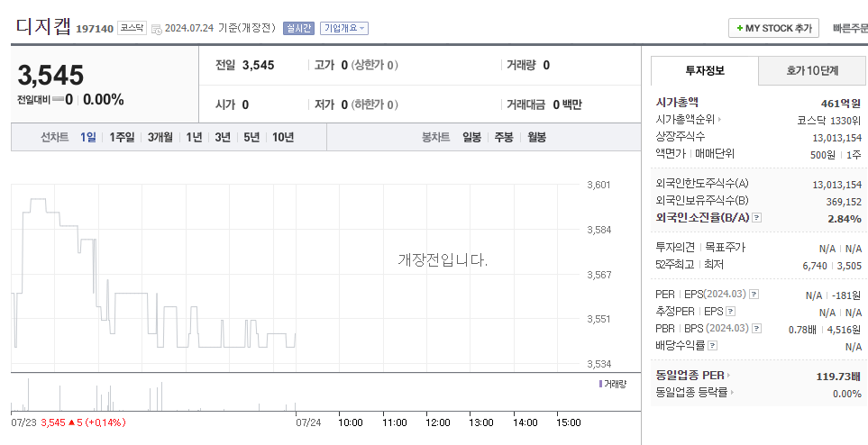Click the 369,152 foreign holdings value

(844, 202)
